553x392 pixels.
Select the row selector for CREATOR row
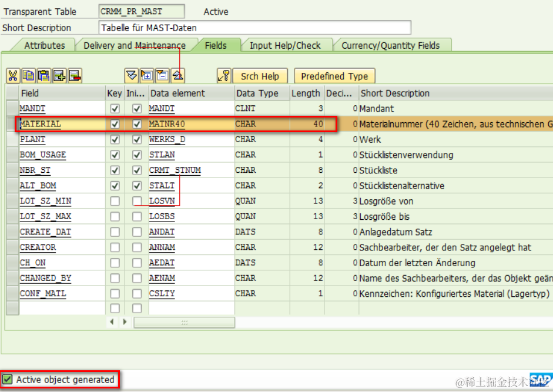point(13,247)
